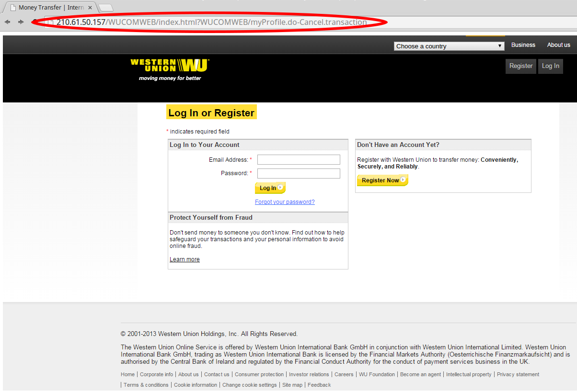Click the browser address bar URL
Screen dimensions: 577x392
tap(211, 22)
